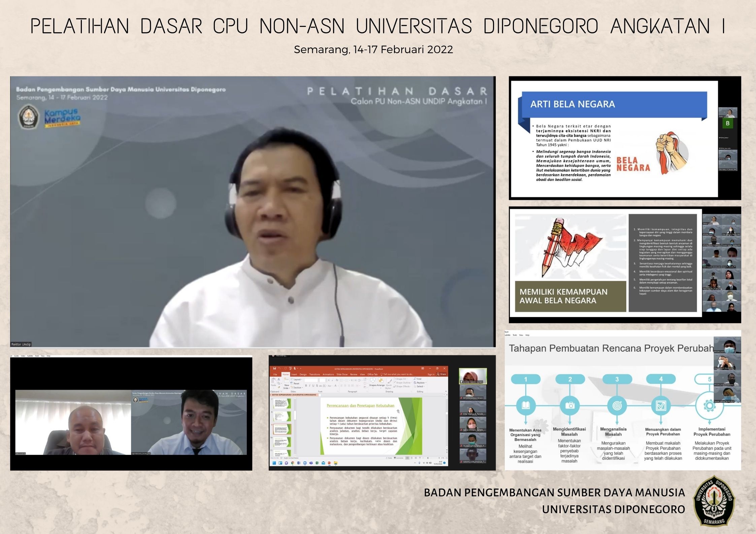Click the Notes button in PowerPoint's status bar
Image resolution: width=756 pixels, height=534 pixels.
389,458
